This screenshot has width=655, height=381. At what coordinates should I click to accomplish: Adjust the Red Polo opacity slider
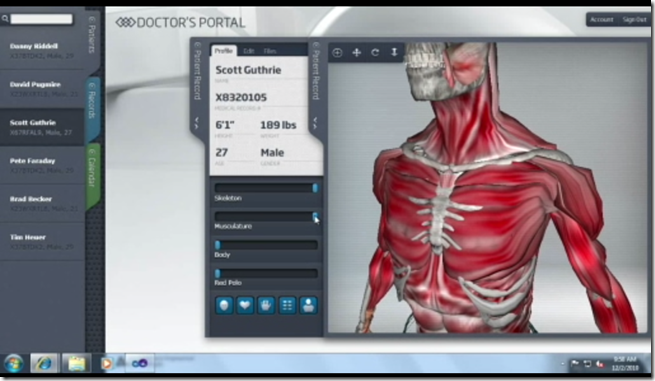click(x=266, y=274)
